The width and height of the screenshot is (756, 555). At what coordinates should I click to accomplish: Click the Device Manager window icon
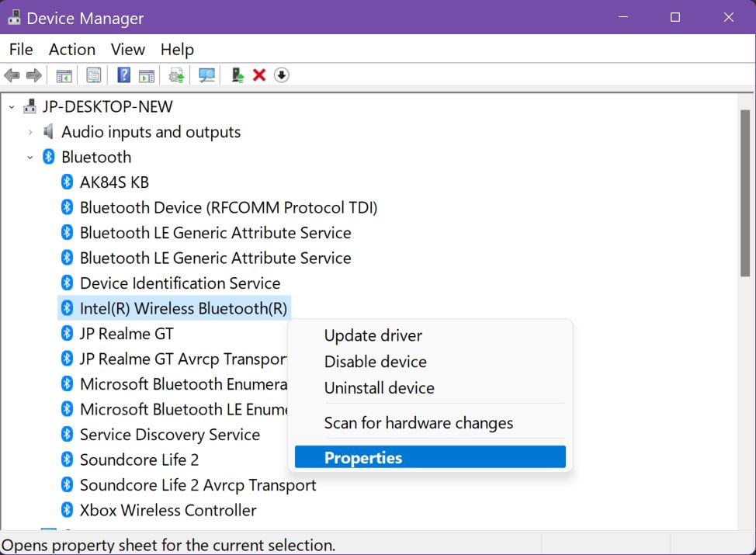12,17
